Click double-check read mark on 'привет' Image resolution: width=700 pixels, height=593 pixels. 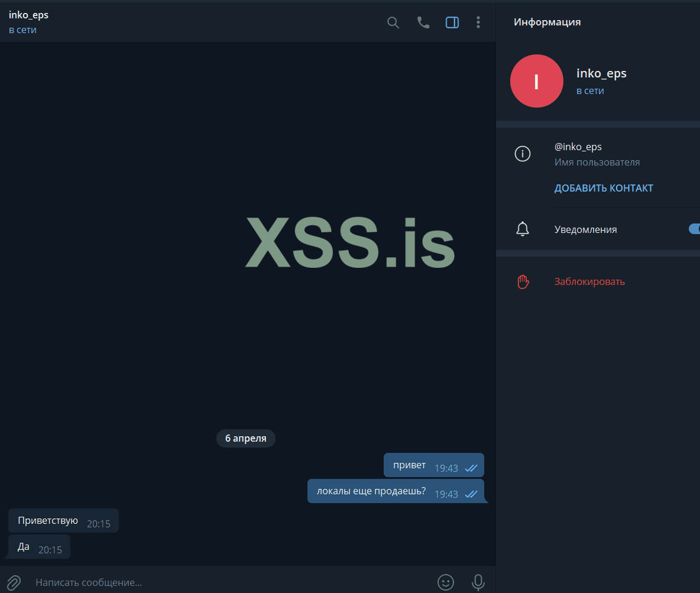pos(471,468)
